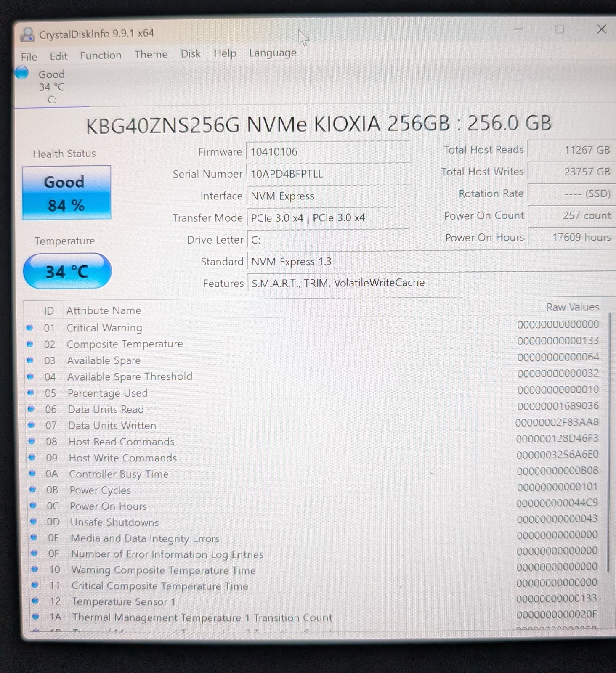Image resolution: width=616 pixels, height=673 pixels.
Task: Click the status dot for Host Write Commands
Action: click(x=32, y=457)
